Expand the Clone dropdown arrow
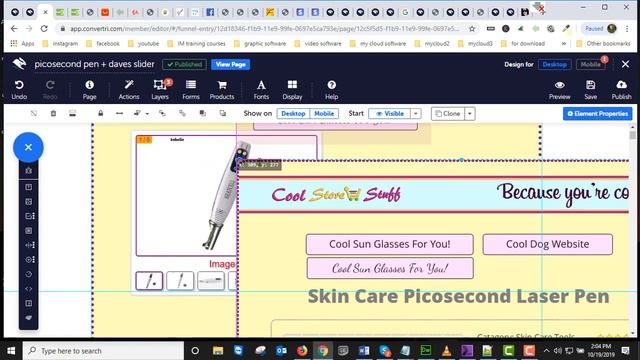Screen dimensions: 640x360 (x=470, y=113)
